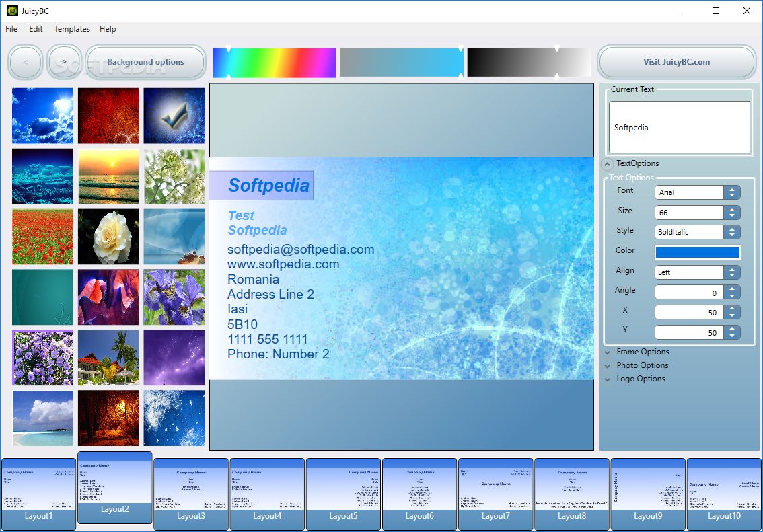Click the blue text Color swatch

(x=698, y=252)
